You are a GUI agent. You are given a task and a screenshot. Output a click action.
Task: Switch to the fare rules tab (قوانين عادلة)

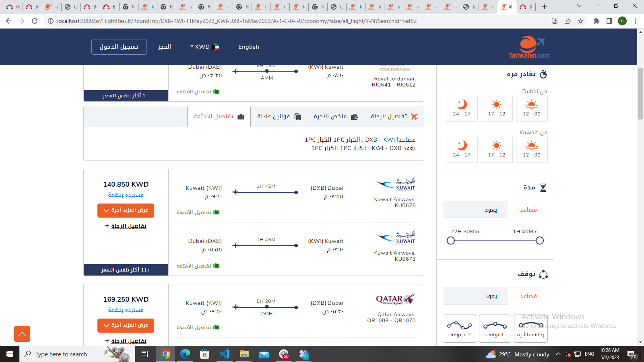click(279, 117)
